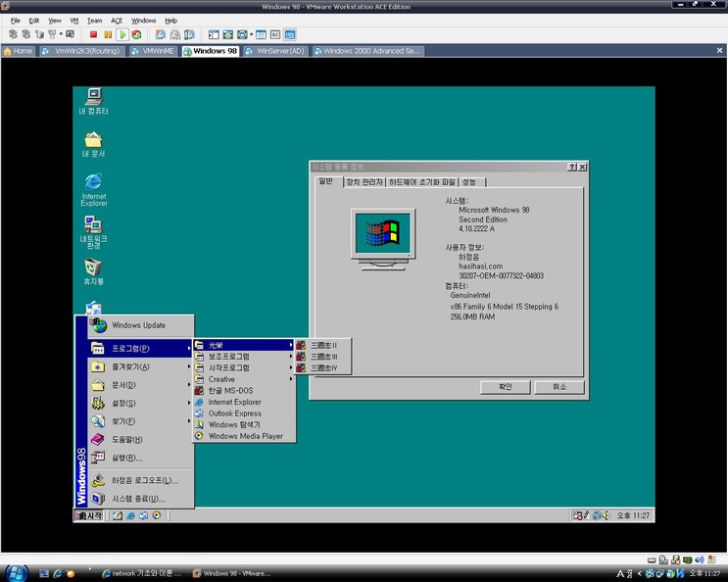Select the Internet Explorer desktop icon
This screenshot has height=582, width=728.
[x=94, y=189]
